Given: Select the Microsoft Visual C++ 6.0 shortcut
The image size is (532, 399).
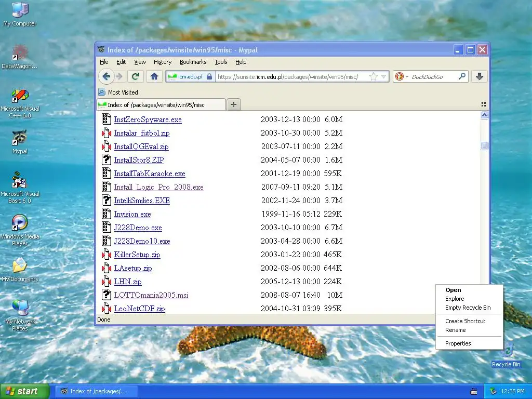Looking at the screenshot, I should [20, 103].
